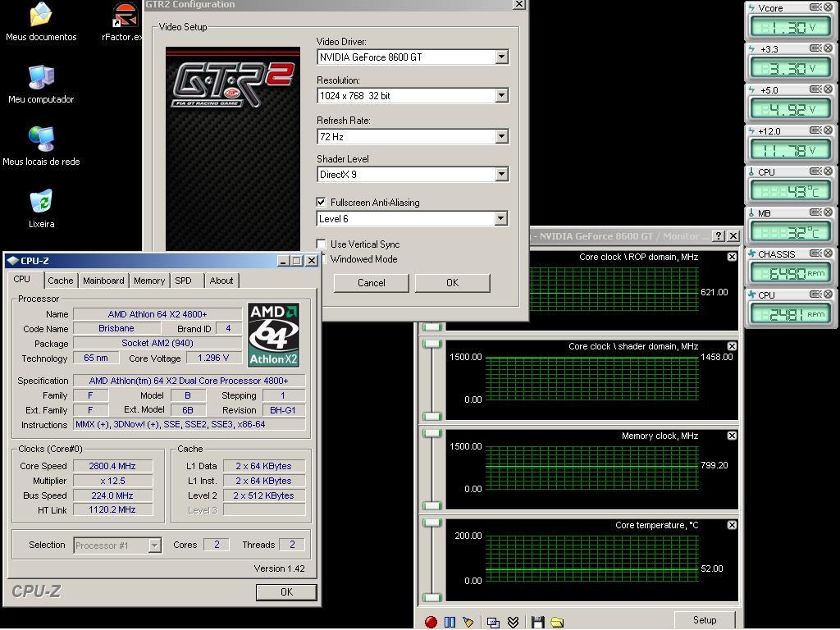This screenshot has height=630, width=840.
Task: Close the shader domain graph panel
Action: (732, 346)
